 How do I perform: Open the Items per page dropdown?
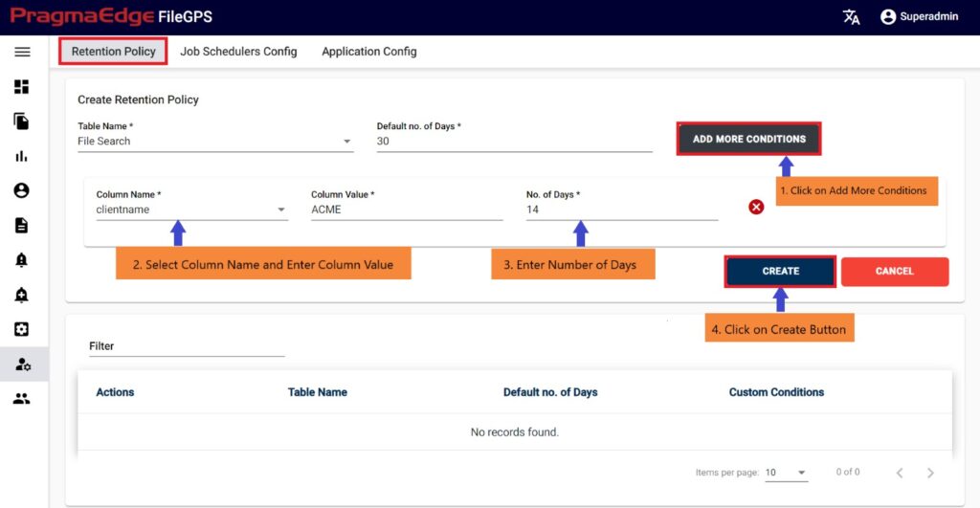(x=787, y=473)
